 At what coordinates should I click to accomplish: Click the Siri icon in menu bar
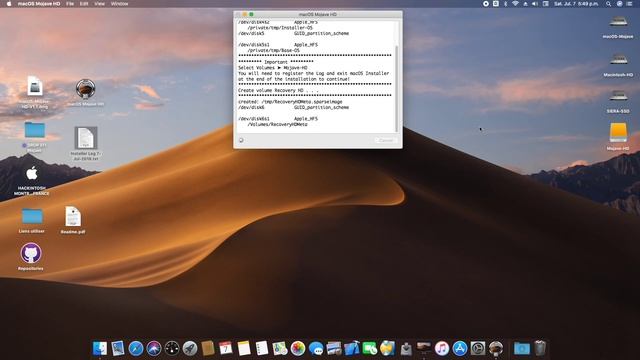619,4
